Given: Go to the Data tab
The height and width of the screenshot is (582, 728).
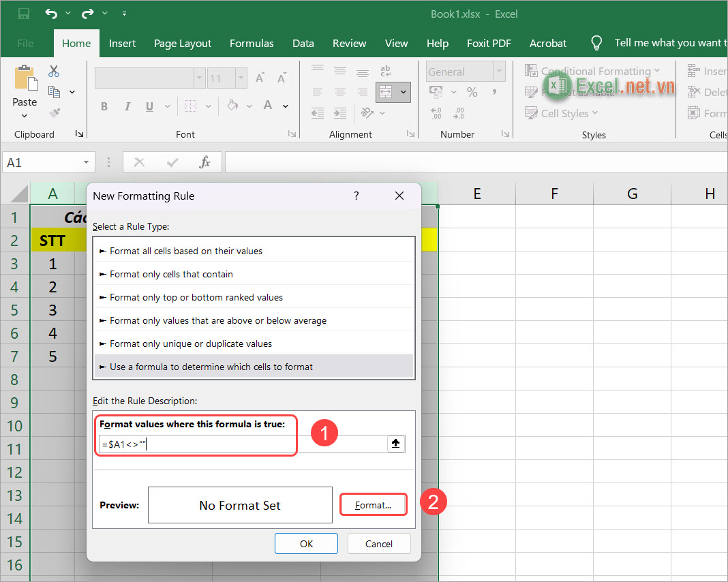Looking at the screenshot, I should point(303,43).
